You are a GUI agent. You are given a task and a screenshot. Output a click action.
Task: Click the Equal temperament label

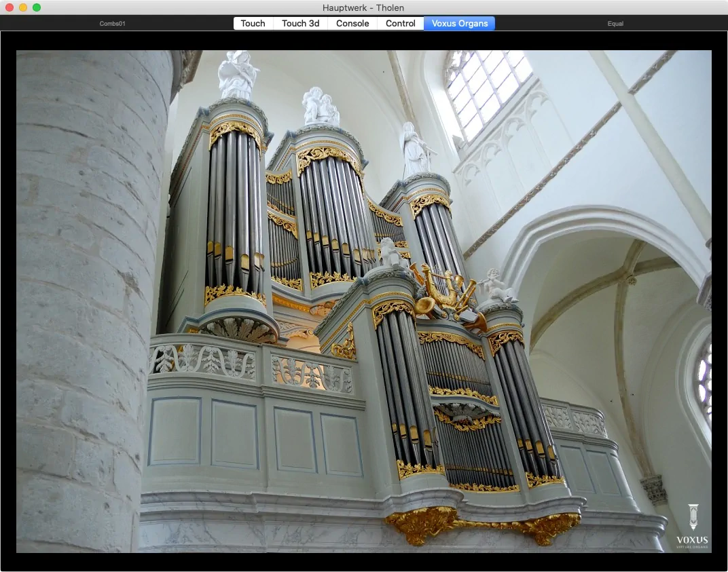coord(615,24)
